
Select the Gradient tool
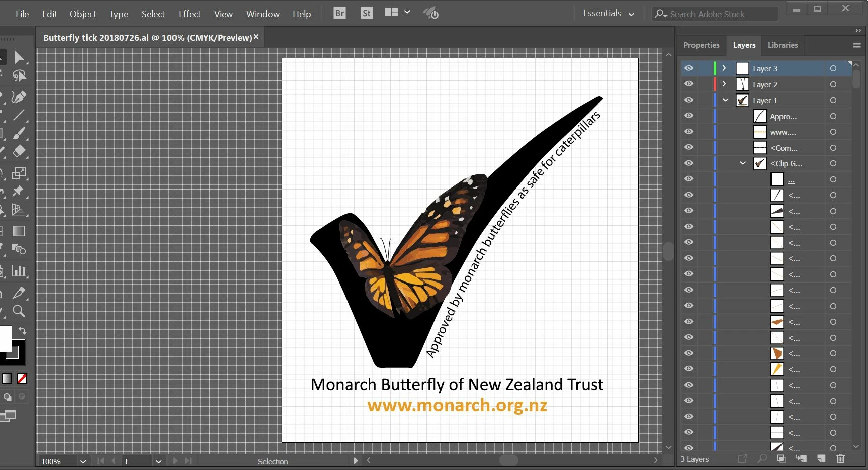(x=19, y=231)
